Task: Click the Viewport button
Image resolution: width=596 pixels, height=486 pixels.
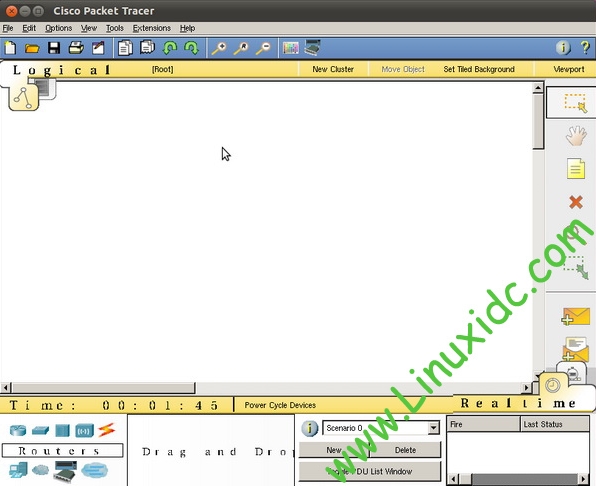Action: pyautogui.click(x=569, y=69)
